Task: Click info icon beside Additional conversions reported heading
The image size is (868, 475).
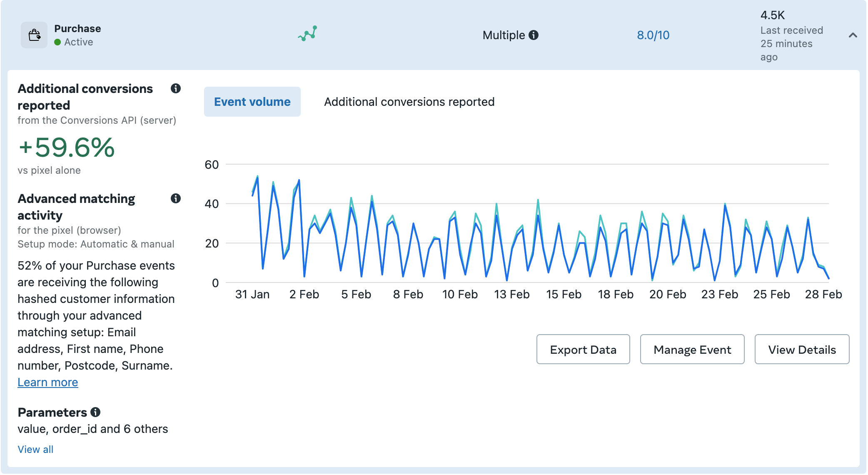Action: pos(176,88)
